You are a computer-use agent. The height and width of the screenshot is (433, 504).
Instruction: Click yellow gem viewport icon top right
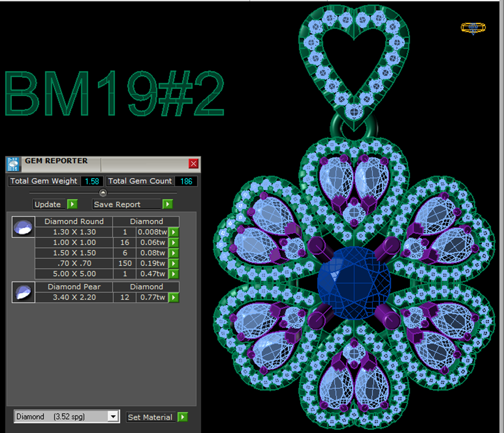(x=473, y=28)
